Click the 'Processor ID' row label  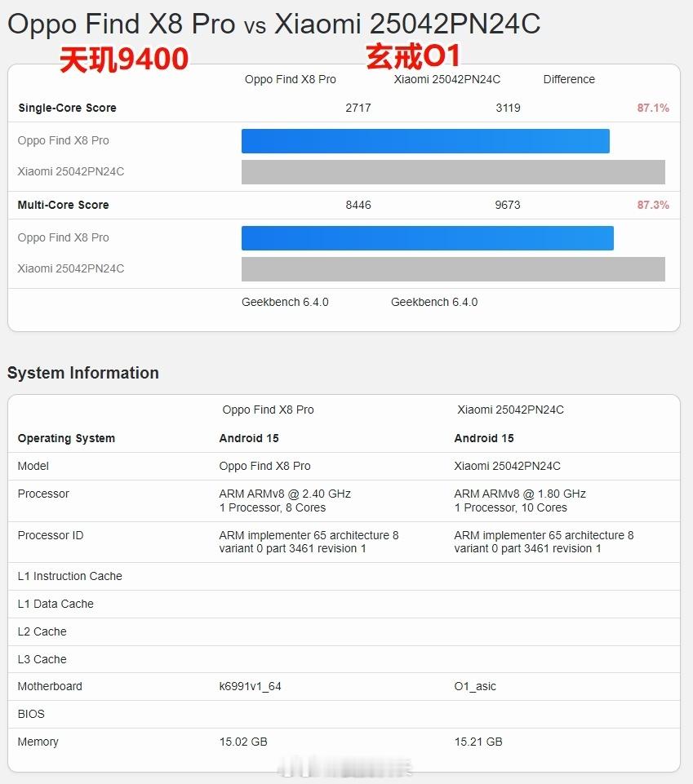click(x=51, y=535)
